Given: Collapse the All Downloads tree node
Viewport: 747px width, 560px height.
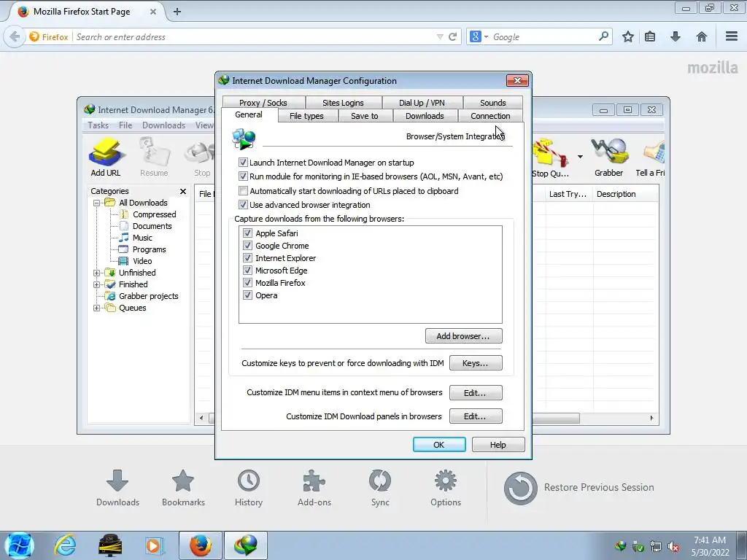Looking at the screenshot, I should 97,203.
